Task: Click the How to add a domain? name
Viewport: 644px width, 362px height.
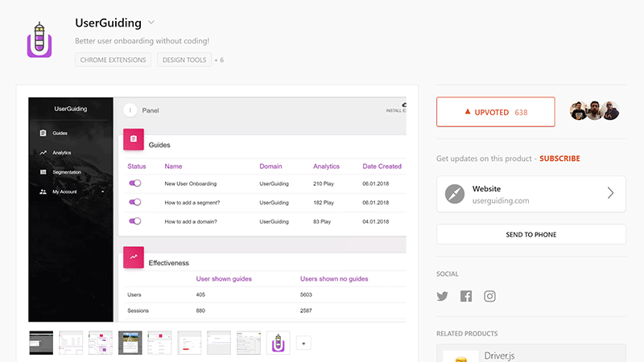Action: pos(191,222)
